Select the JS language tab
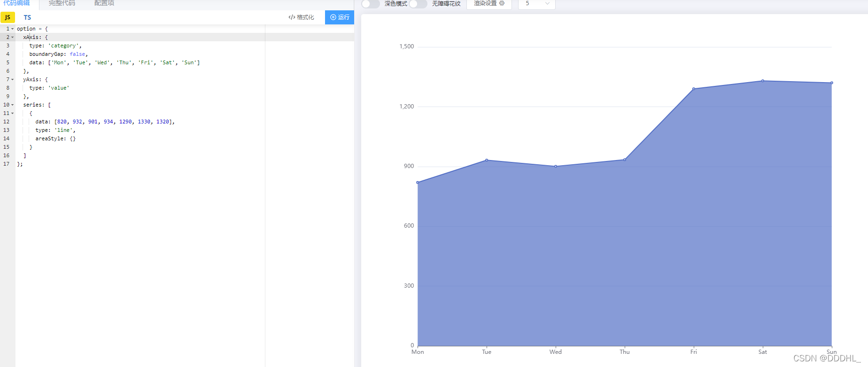 pyautogui.click(x=8, y=17)
